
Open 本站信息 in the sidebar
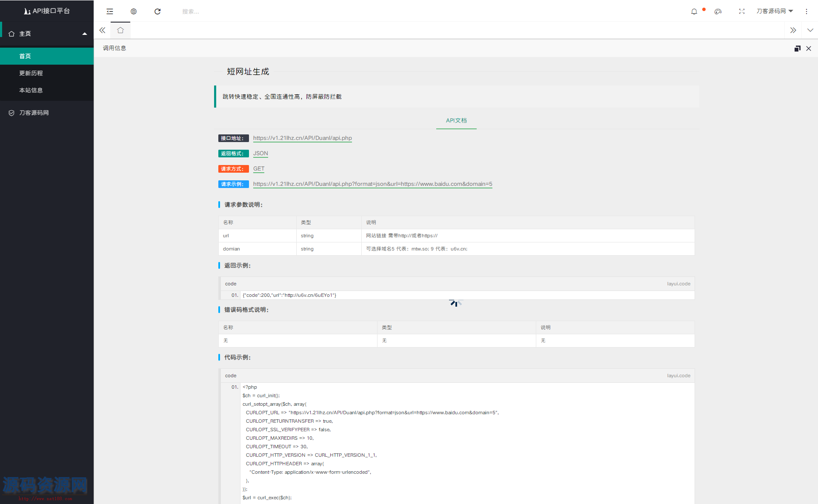point(47,90)
